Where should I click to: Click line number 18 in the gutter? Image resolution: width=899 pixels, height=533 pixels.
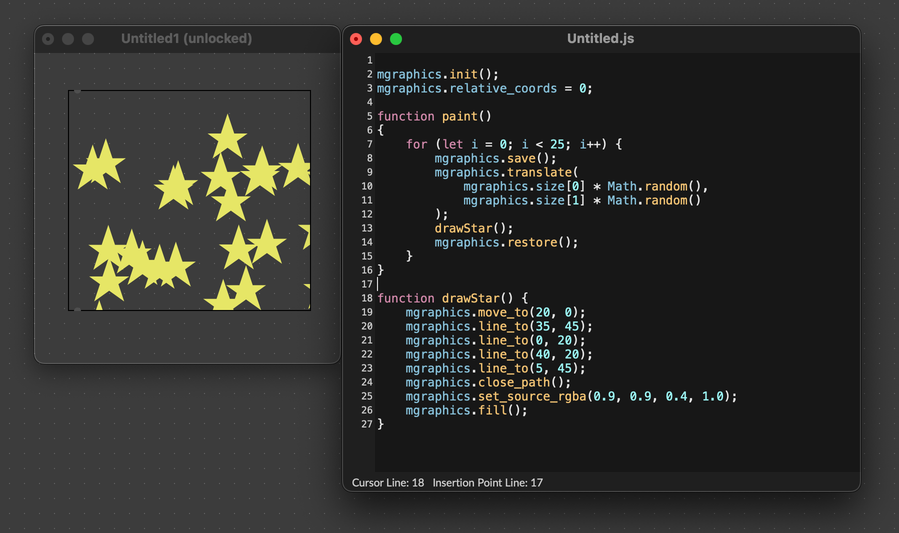[367, 298]
